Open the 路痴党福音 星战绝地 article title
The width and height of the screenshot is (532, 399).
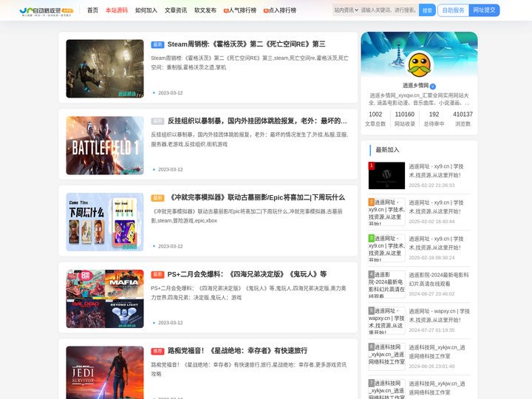[237, 350]
